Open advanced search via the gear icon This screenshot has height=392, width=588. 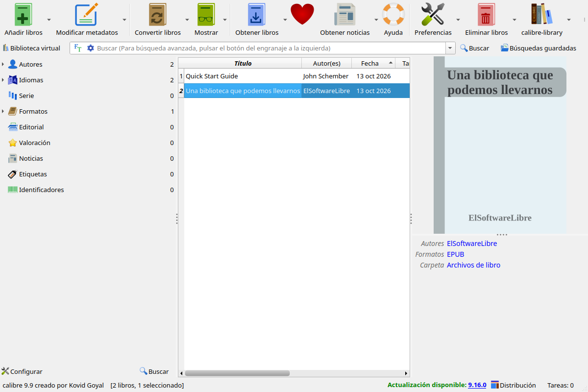coord(90,48)
